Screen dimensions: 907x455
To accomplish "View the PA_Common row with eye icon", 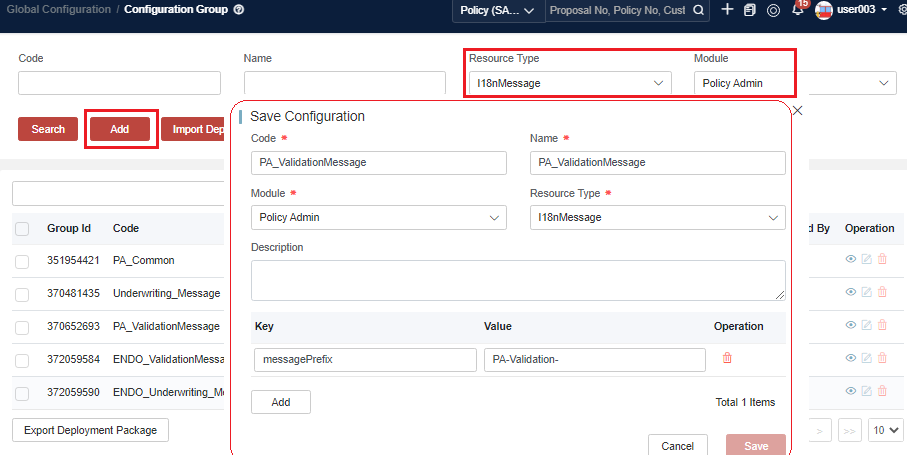I will 851,260.
